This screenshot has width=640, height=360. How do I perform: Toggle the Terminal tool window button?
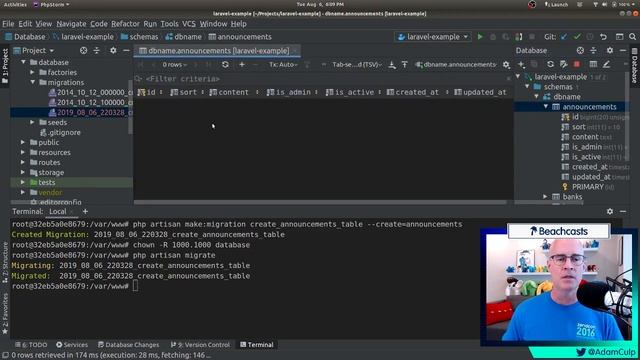[256, 345]
